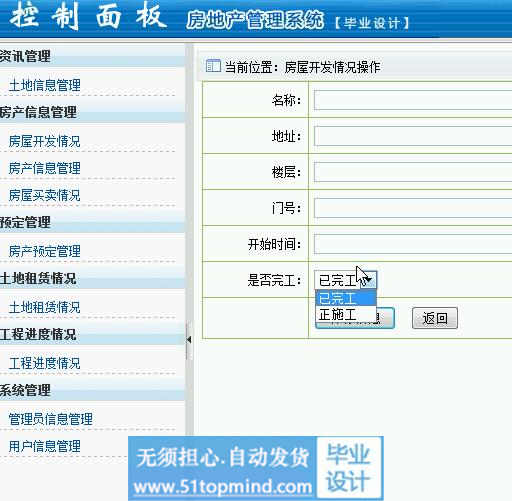This screenshot has width=512, height=501.
Task: Select 房产预定管理 in sidebar
Action: [45, 251]
